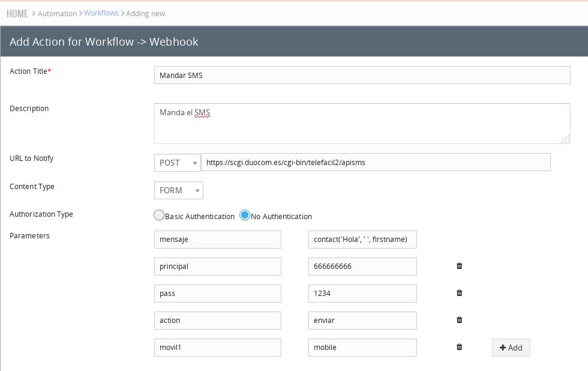Delete the 'movil1' parameter row

click(459, 347)
